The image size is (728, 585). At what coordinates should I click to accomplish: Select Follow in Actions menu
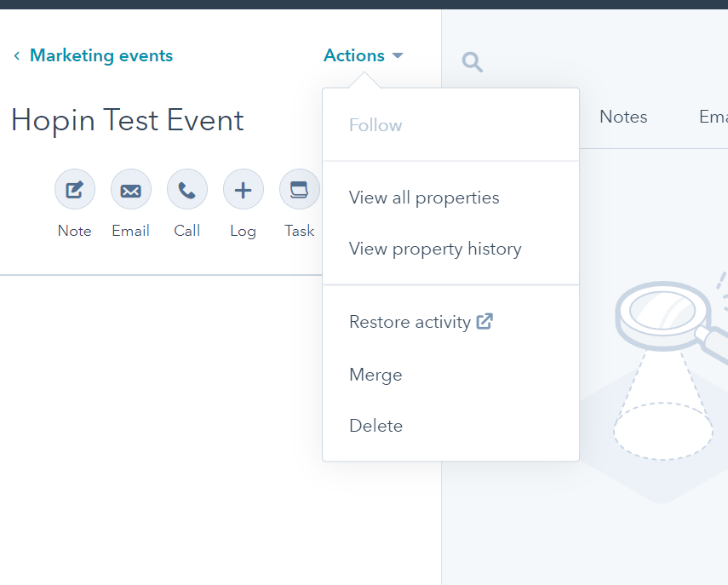pyautogui.click(x=450, y=125)
